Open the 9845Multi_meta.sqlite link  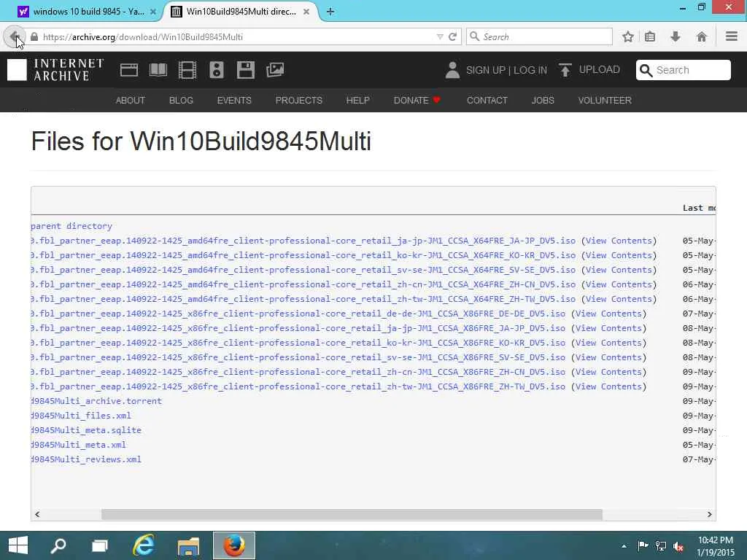tap(86, 430)
